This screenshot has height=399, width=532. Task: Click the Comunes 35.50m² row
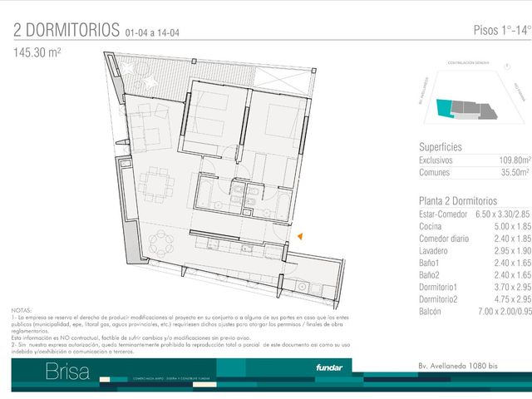(x=475, y=172)
